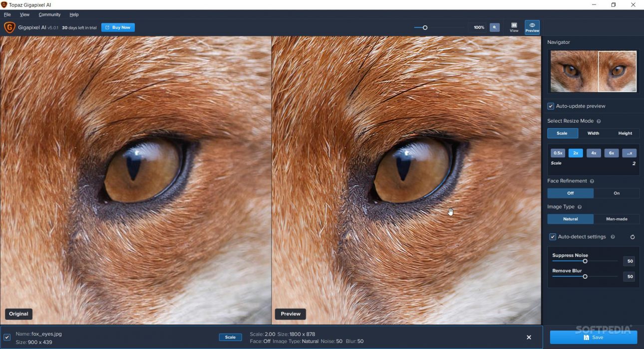The image size is (644, 349).
Task: Activate the Preview eye icon
Action: 532,26
